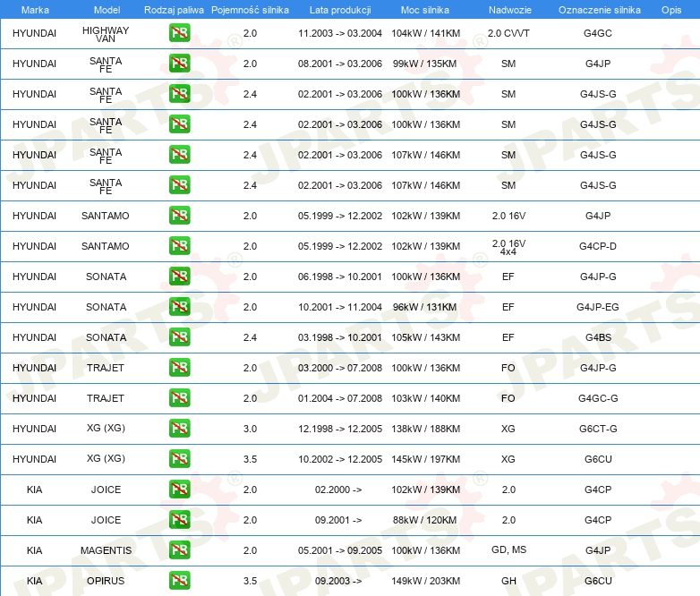The height and width of the screenshot is (596, 700).
Task: Click the OPIRUS model cell
Action: pyautogui.click(x=106, y=581)
